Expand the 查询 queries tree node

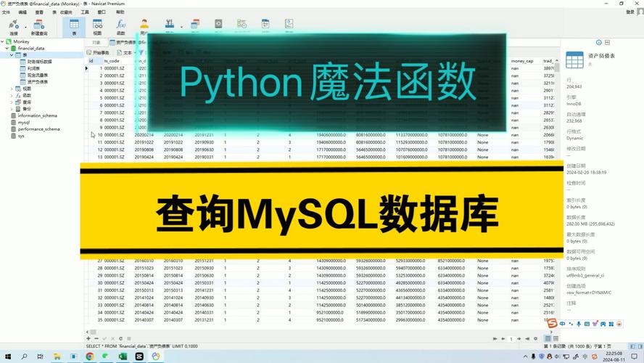pyautogui.click(x=12, y=102)
